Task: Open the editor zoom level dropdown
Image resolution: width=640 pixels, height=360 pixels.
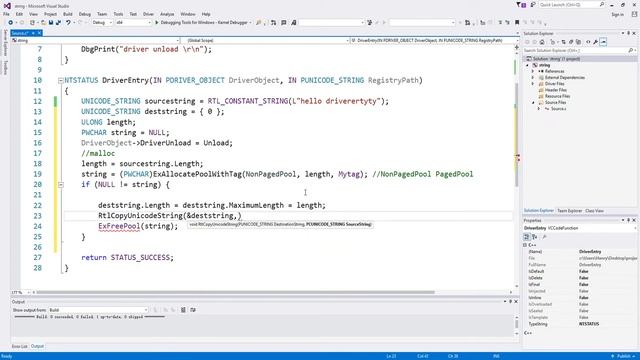Action: point(20,292)
